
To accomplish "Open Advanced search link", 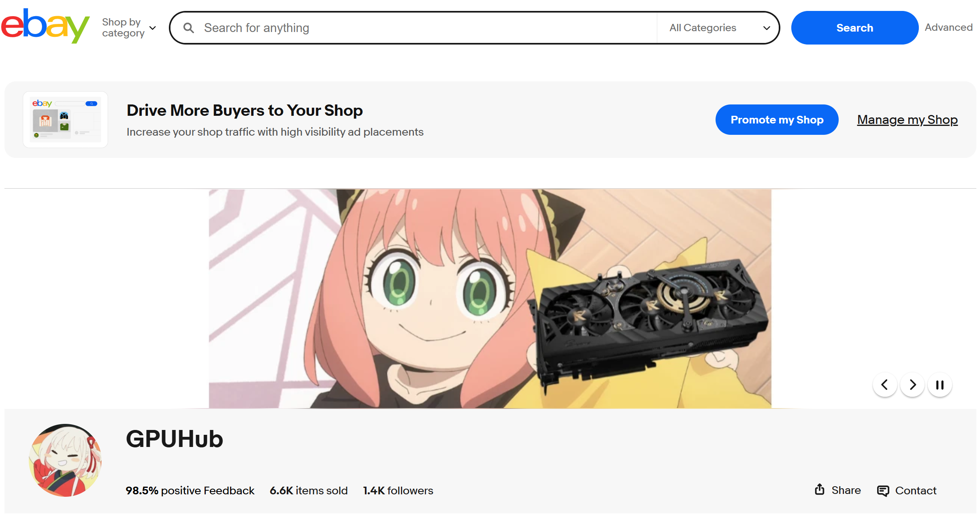I will coord(948,28).
